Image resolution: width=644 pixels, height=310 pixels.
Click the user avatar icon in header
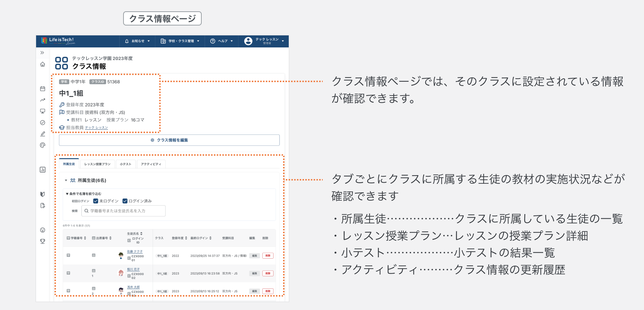[x=248, y=41]
